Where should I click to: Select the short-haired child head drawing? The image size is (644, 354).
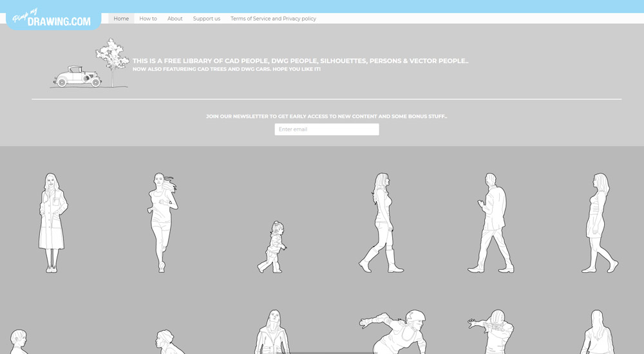pyautogui.click(x=19, y=342)
